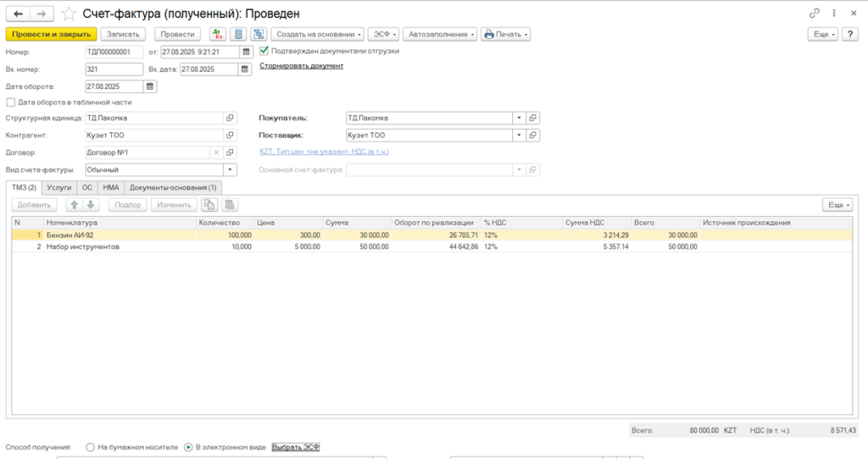The image size is (868, 459).
Task: Add document to favorites with star icon
Action: click(x=69, y=14)
